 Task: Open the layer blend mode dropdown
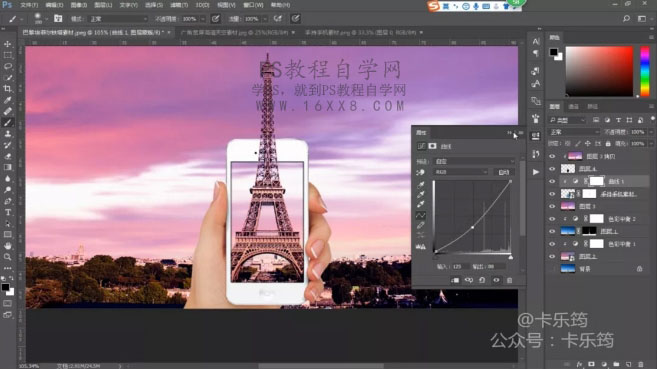click(x=574, y=132)
